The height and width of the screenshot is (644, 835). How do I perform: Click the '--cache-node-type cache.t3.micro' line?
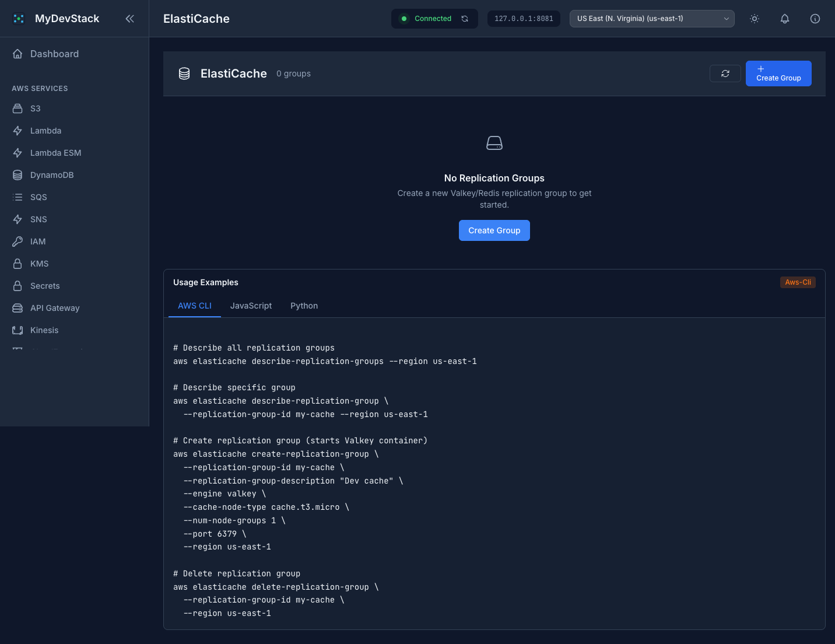click(x=266, y=507)
